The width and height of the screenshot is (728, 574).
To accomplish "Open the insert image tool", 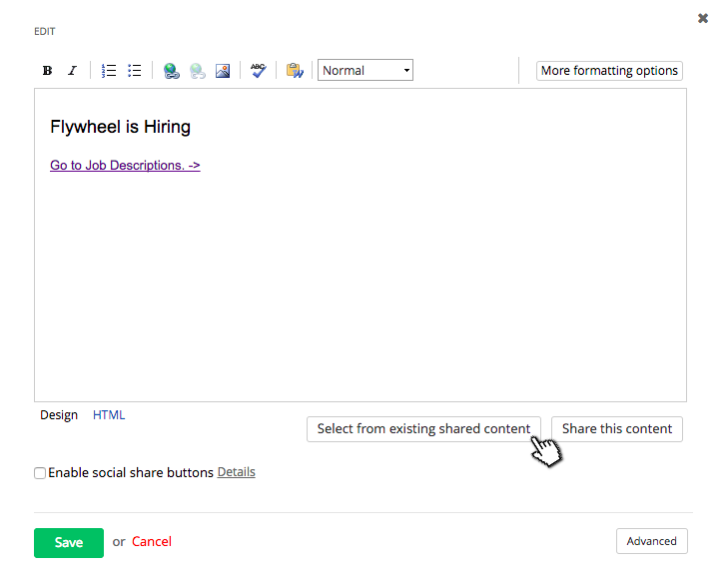I will pos(223,71).
